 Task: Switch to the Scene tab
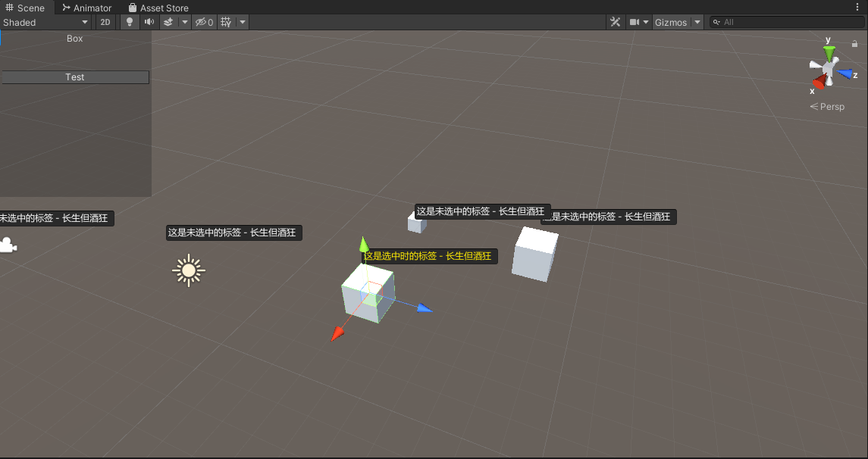point(26,8)
